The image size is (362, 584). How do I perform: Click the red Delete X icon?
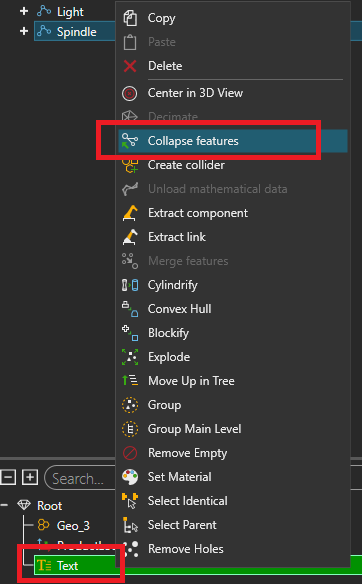(x=130, y=66)
